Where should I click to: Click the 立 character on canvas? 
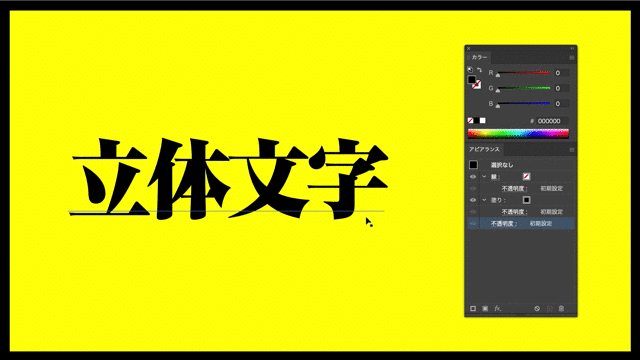point(110,178)
